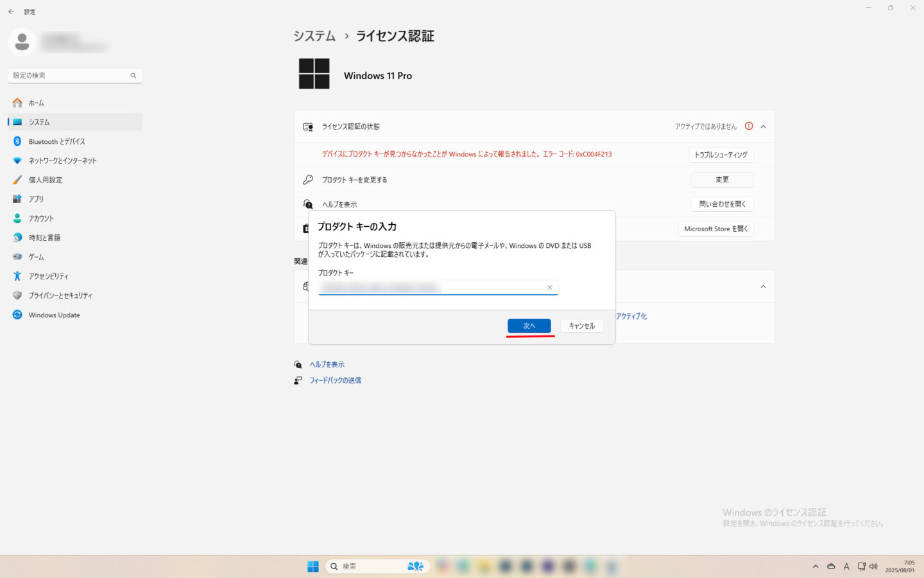Click the OneDrive cloud tray icon
The height and width of the screenshot is (578, 924).
831,566
